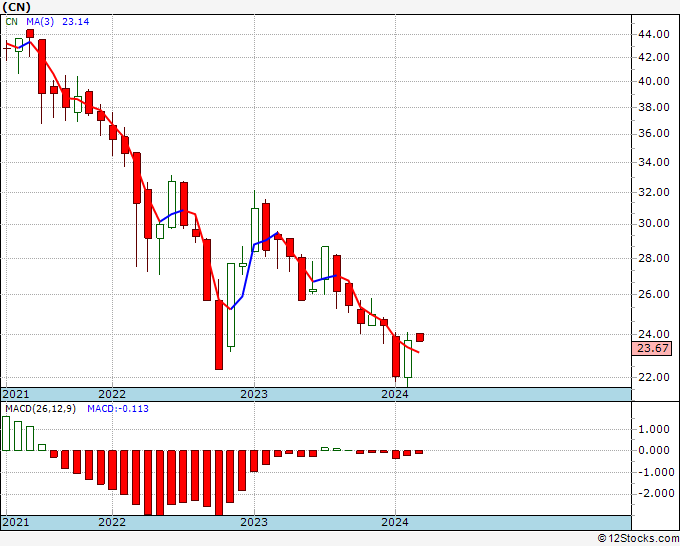Click the MA(3) indicator label
680x546 pixels.
click(40, 22)
